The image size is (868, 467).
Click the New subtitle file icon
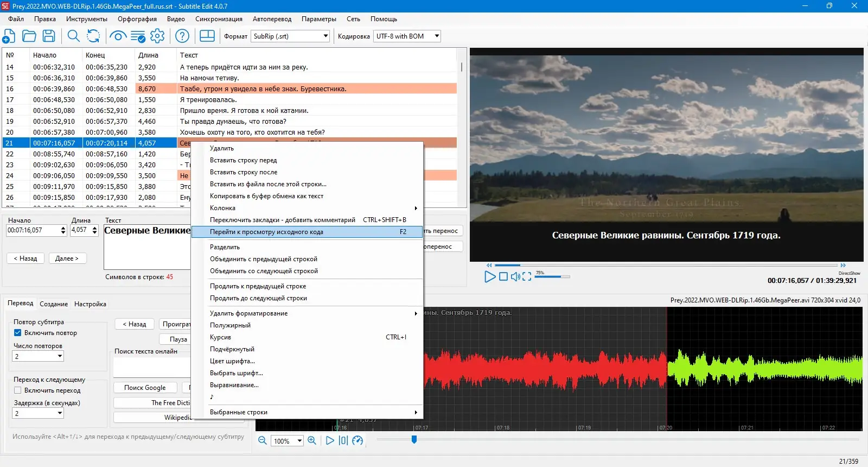click(9, 36)
